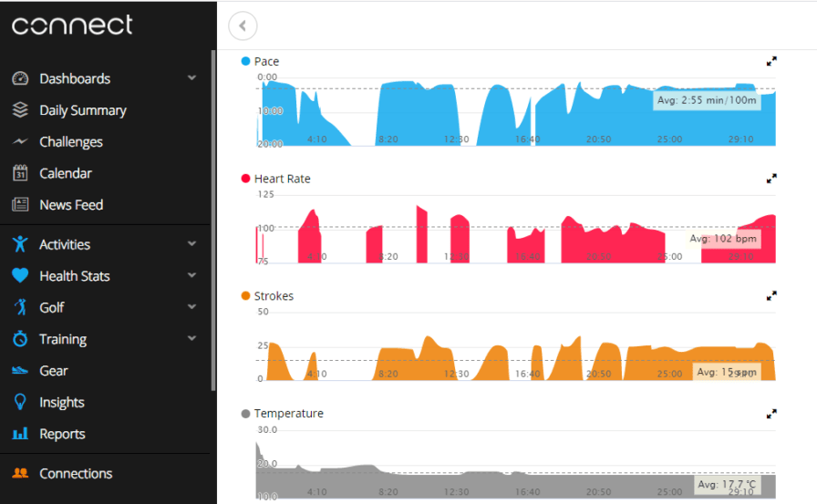Open Daily Summary via its layers icon
Screen dimensions: 817x504
(x=20, y=110)
